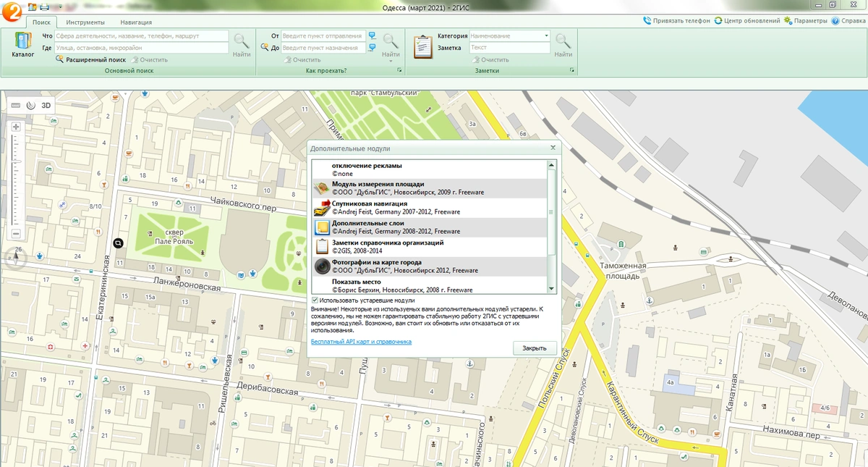This screenshot has height=467, width=868.
Task: Expand the Как проехать group launcher
Action: (399, 70)
